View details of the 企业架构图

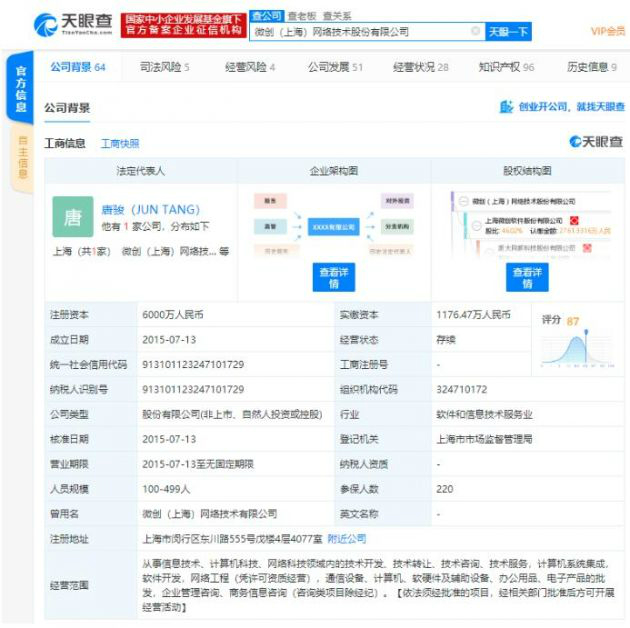coord(334,277)
